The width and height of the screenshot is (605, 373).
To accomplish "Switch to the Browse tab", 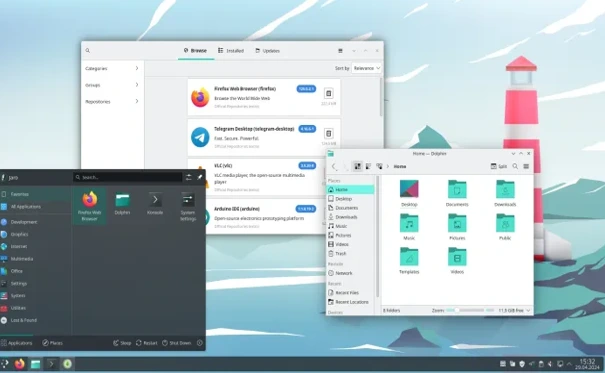I will tap(195, 51).
